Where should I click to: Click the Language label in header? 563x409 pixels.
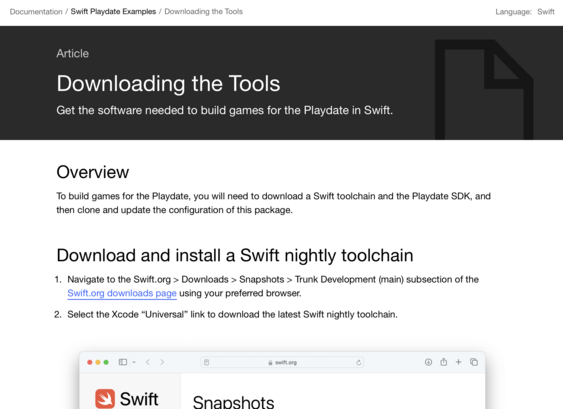[513, 12]
